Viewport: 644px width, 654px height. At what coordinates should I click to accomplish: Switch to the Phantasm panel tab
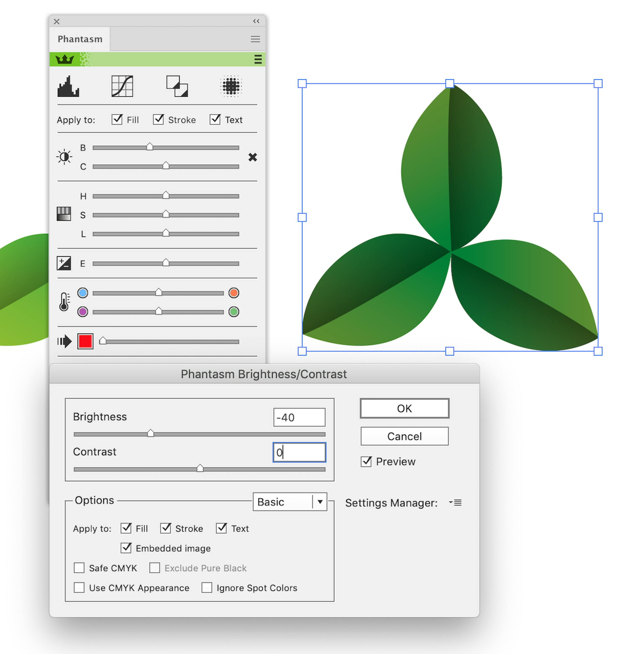(80, 39)
